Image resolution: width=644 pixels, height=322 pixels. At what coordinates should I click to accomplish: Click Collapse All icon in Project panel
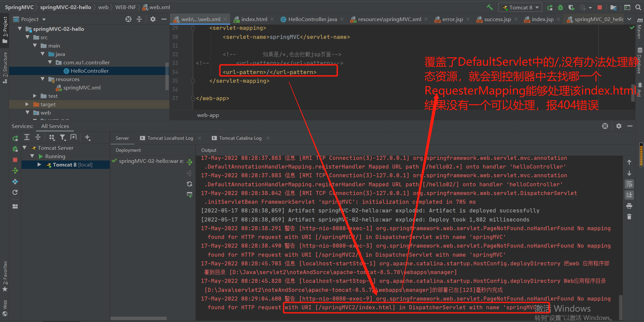coord(139,19)
